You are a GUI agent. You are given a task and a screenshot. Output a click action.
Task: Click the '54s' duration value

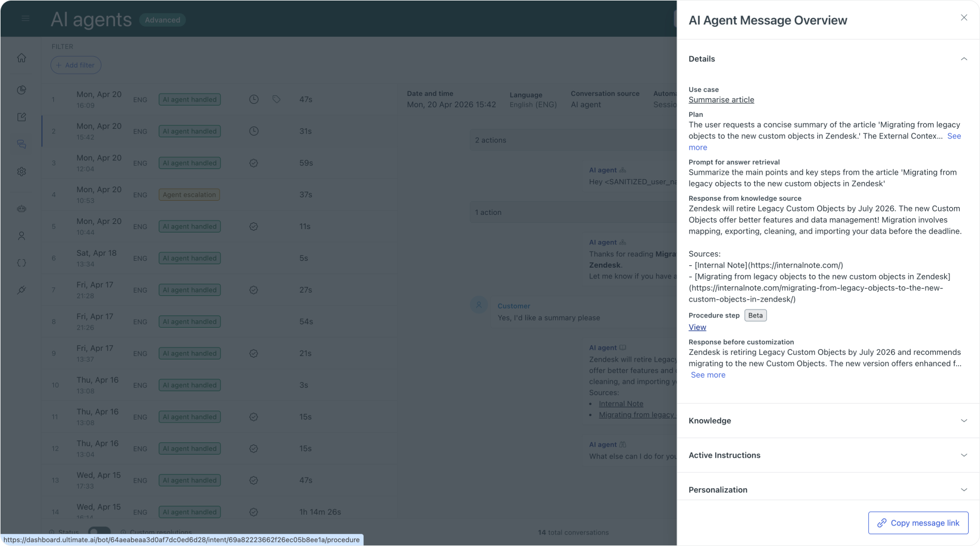click(306, 321)
